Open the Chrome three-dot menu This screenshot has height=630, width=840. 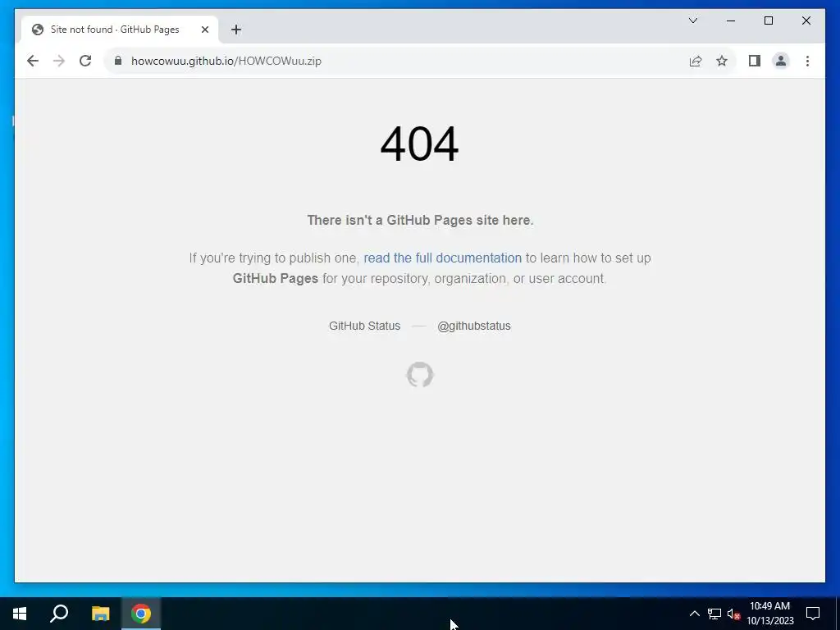(x=807, y=61)
